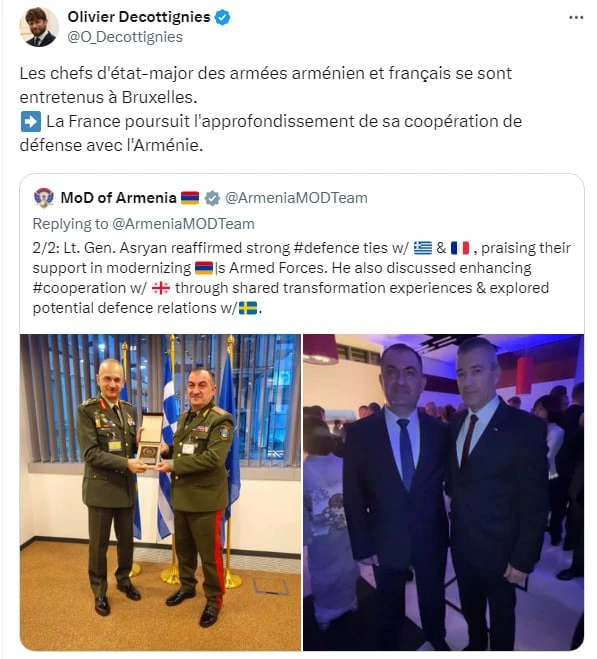Viewport: 597px width, 659px height.
Task: Open the MoD of Armenia account name
Action: tap(118, 198)
